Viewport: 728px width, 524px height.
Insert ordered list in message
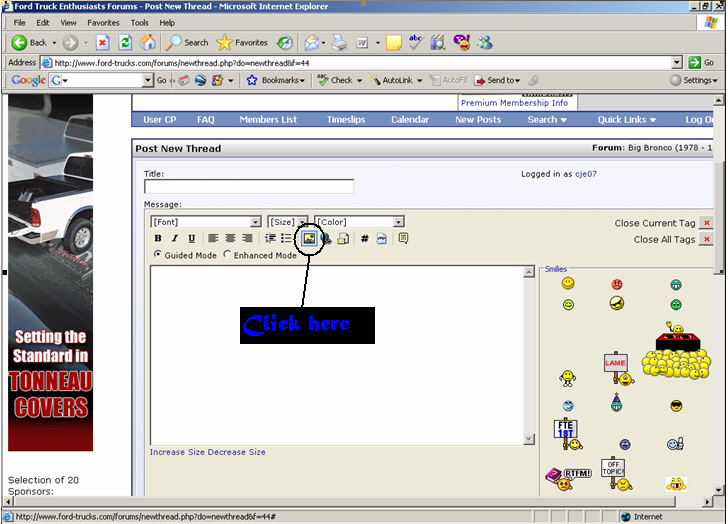point(270,239)
